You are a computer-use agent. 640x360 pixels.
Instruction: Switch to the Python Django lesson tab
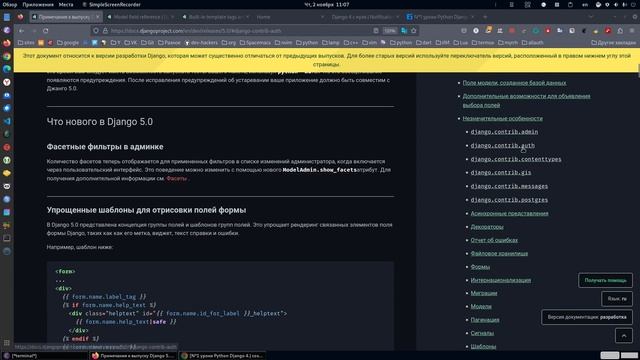click(x=440, y=17)
